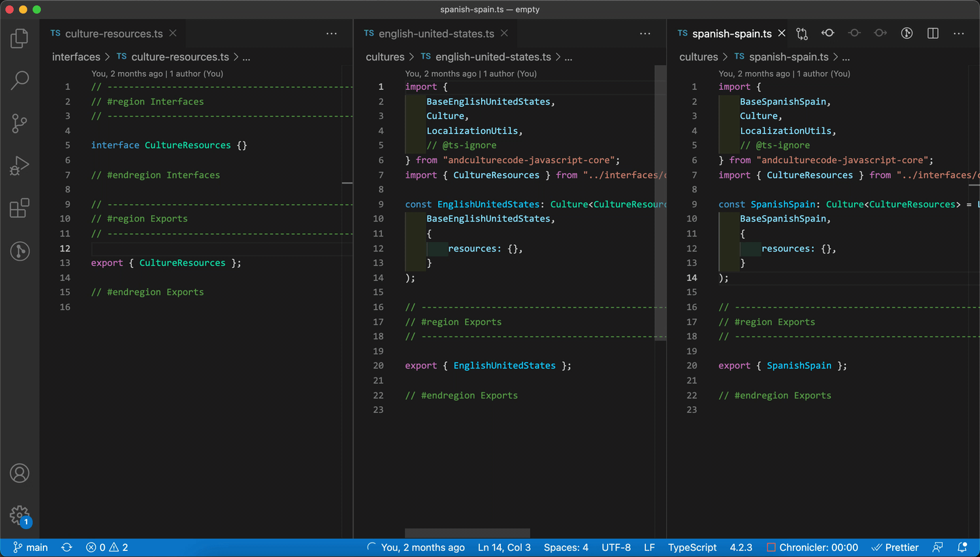Open the Run and Debug view
The image size is (980, 557).
pyautogui.click(x=20, y=166)
